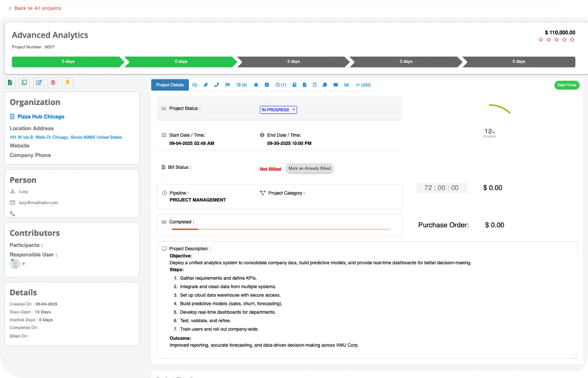Click the red trash delete icon
This screenshot has width=588, height=378.
point(53,83)
